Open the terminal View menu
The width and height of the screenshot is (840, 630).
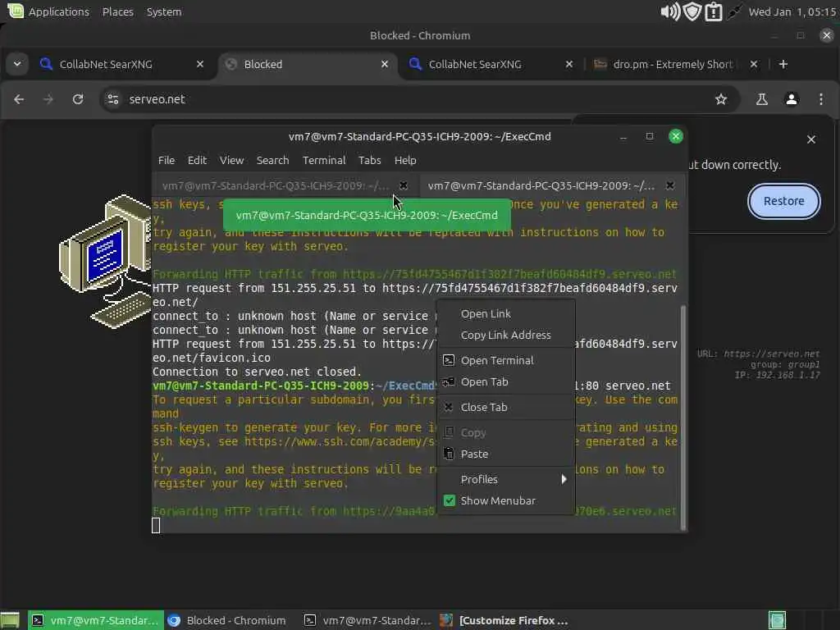pos(231,160)
